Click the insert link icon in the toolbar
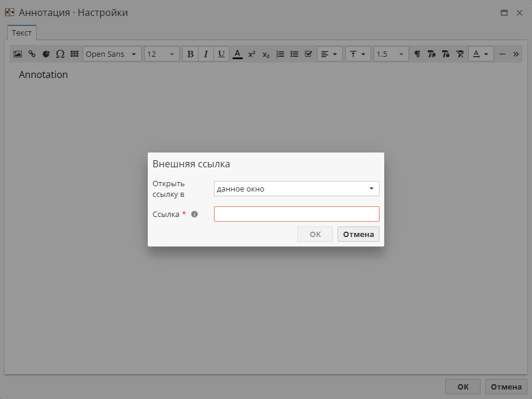The width and height of the screenshot is (532, 399). pyautogui.click(x=32, y=54)
